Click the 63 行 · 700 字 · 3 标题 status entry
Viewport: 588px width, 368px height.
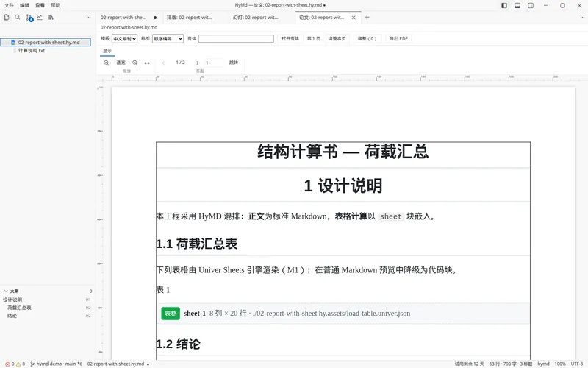pos(510,364)
